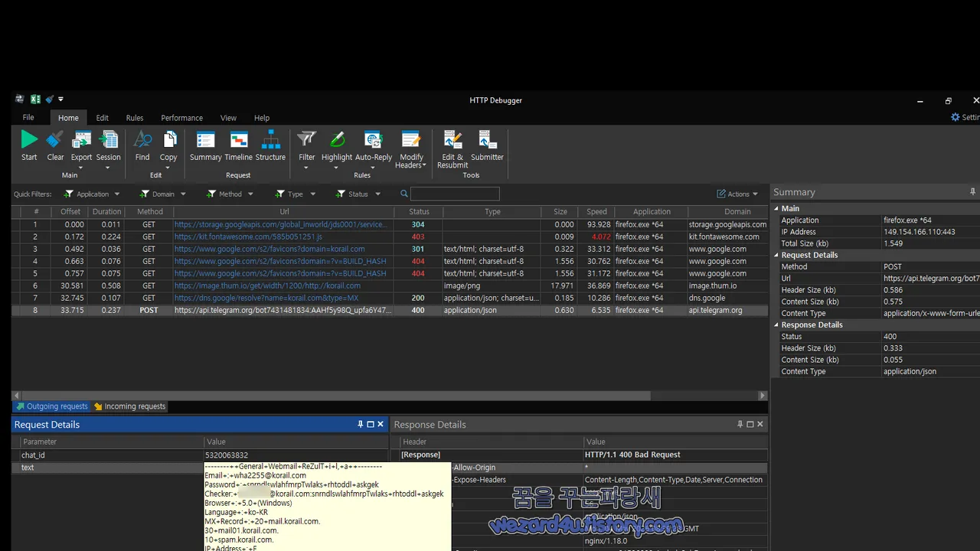The width and height of the screenshot is (980, 551).
Task: Click the quick access toolbar dropdown arrow
Action: tap(60, 99)
